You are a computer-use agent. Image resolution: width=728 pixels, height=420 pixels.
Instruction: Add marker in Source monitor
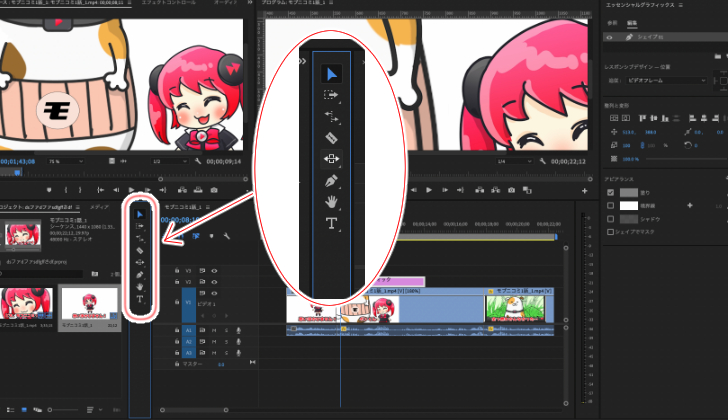(49, 190)
